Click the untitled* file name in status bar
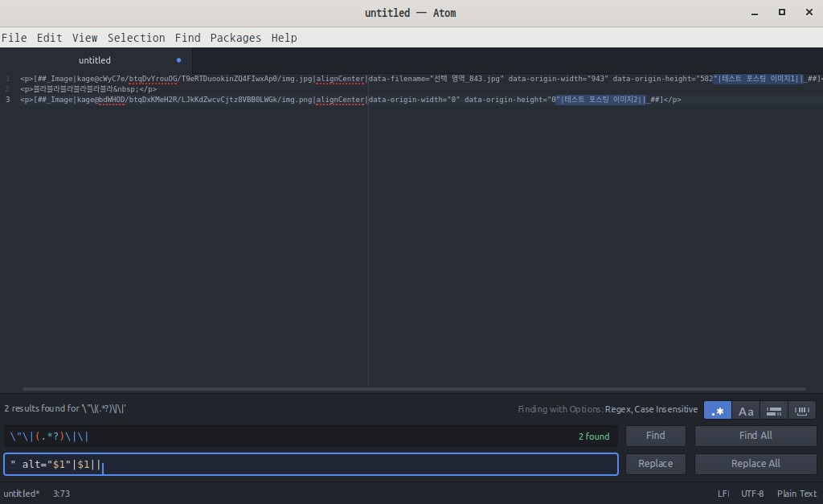Image resolution: width=823 pixels, height=504 pixels. tap(22, 494)
